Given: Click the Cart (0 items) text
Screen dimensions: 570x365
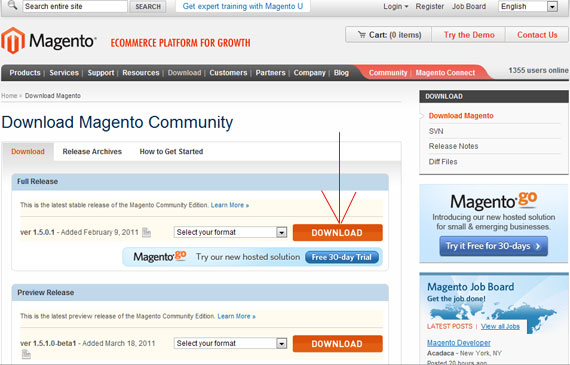Looking at the screenshot, I should click(x=395, y=35).
